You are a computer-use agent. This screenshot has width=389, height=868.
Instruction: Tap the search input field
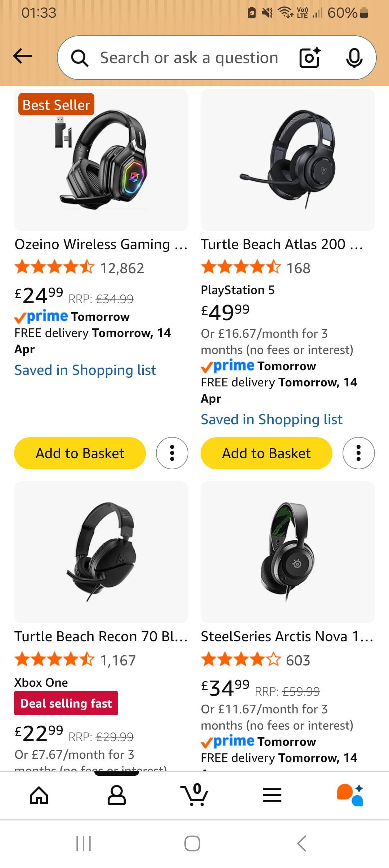click(x=189, y=58)
